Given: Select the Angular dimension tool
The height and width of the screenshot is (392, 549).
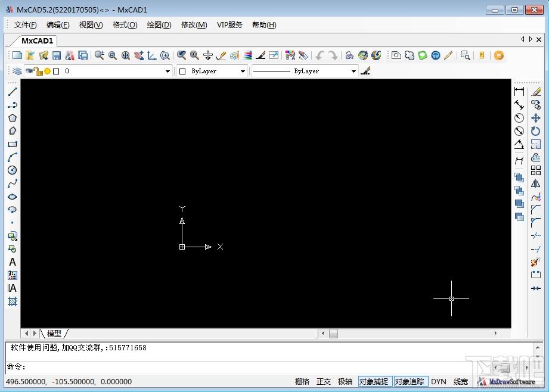Looking at the screenshot, I should (x=519, y=144).
